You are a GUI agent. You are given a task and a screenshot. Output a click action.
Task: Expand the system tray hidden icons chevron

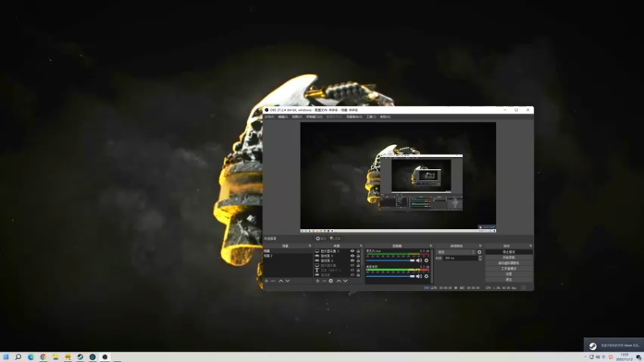tap(585, 357)
